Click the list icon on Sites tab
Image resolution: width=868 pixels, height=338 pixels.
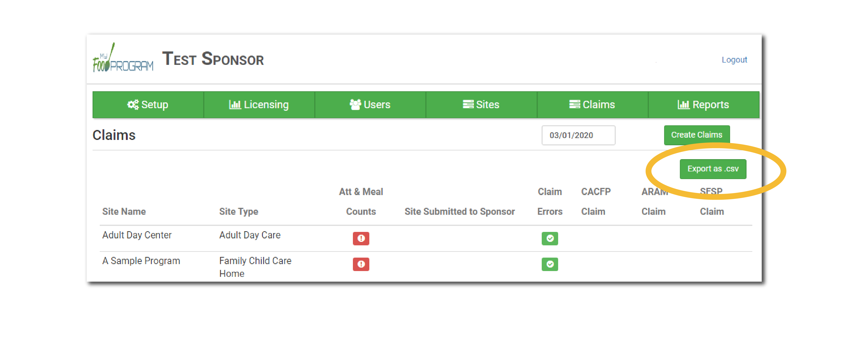(x=468, y=104)
